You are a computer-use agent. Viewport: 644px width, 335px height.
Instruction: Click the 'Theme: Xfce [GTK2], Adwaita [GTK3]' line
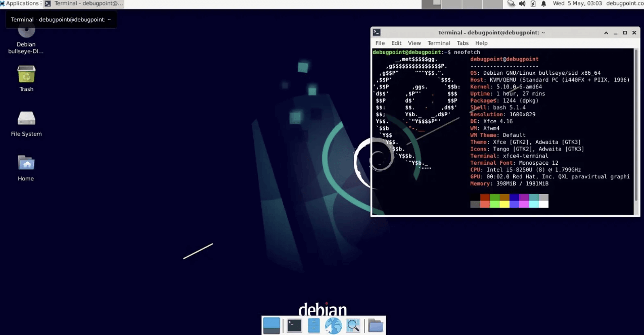point(526,142)
